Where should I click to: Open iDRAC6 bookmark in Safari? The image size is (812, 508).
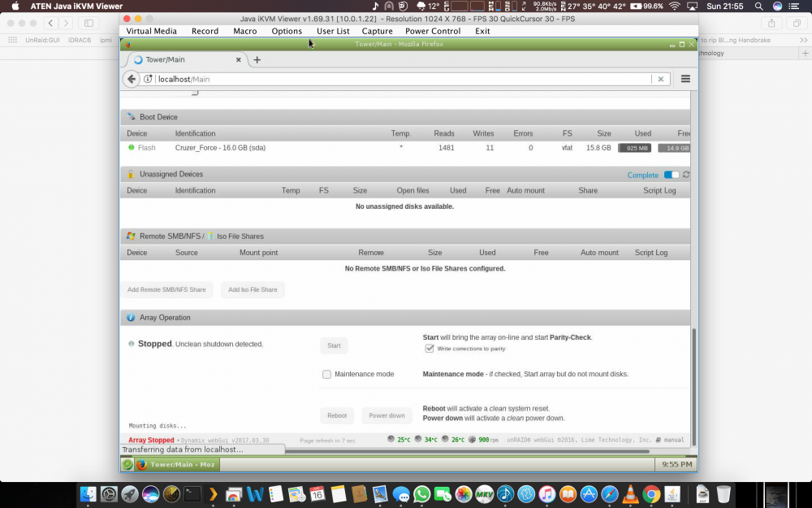pos(80,40)
